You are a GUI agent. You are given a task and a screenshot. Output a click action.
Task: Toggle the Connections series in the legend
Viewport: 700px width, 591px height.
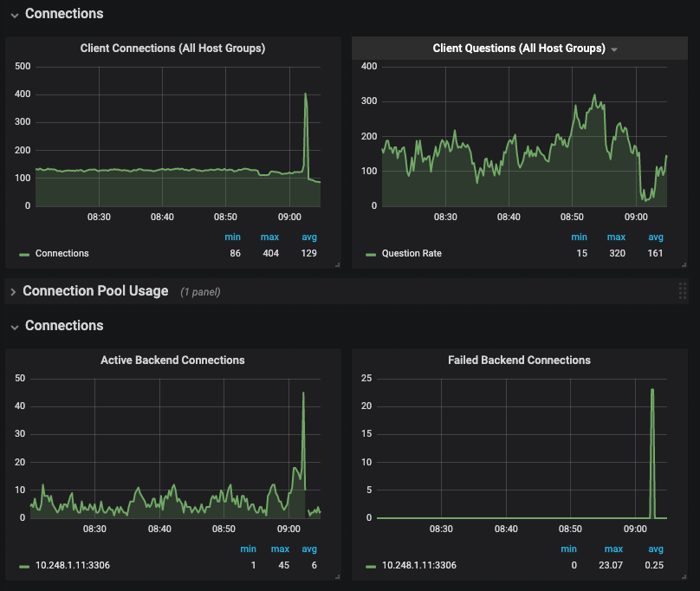64,253
